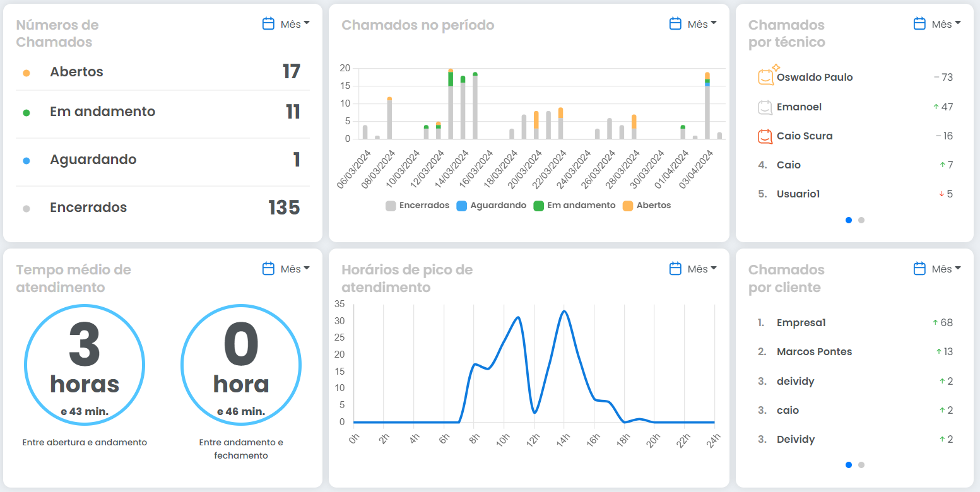Click green up arrow beside Marcos Pontes' 13

[939, 352]
